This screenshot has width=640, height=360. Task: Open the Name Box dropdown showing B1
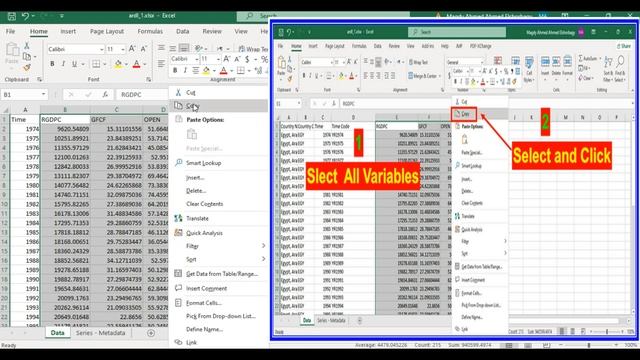pos(43,95)
